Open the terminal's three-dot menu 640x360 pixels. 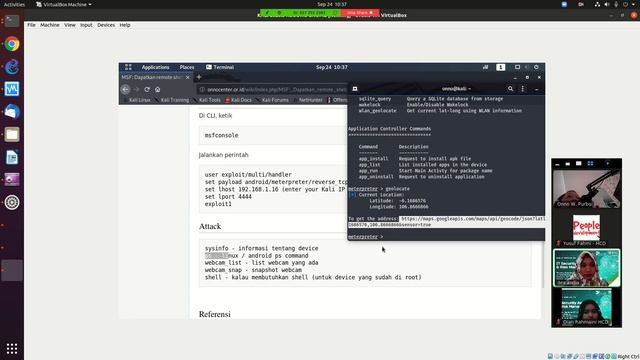[522, 89]
